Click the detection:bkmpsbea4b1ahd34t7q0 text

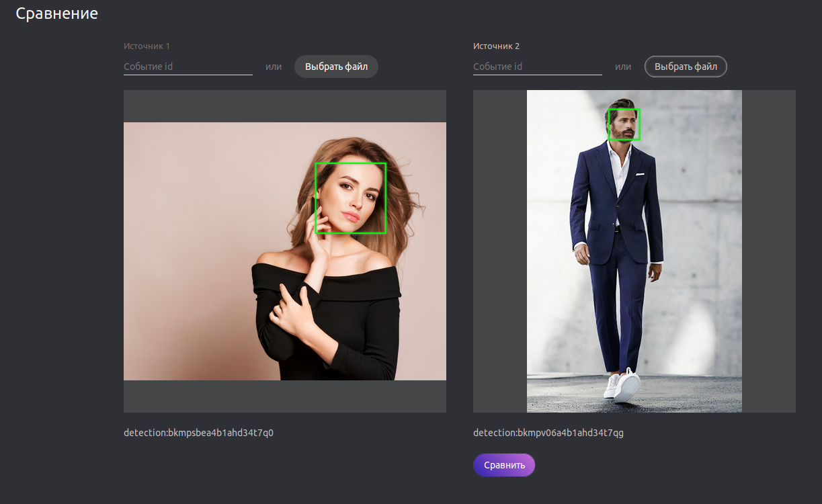click(198, 433)
